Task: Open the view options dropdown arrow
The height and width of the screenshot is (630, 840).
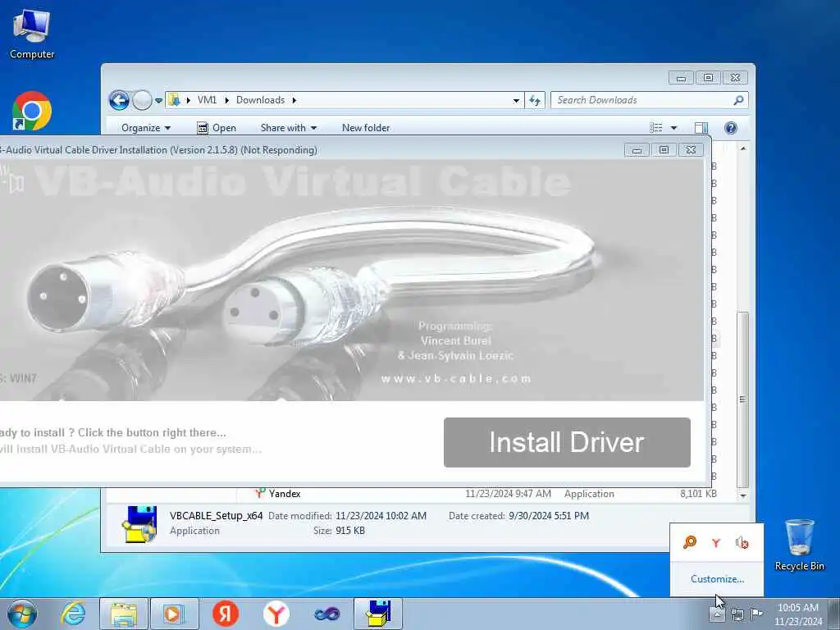Action: (674, 127)
